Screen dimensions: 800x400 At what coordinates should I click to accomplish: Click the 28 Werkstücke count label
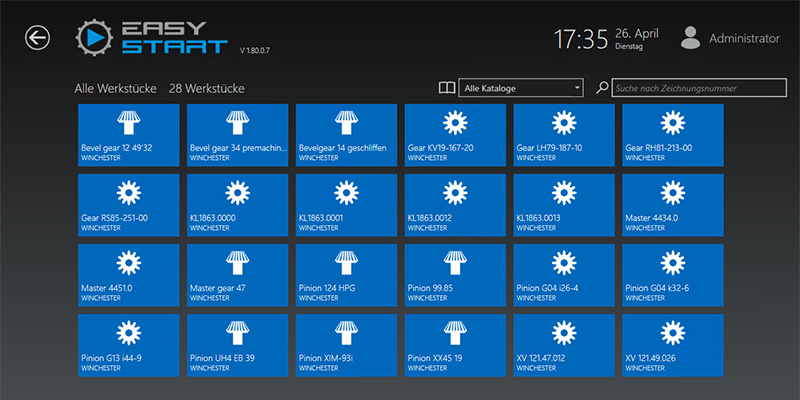pos(207,88)
